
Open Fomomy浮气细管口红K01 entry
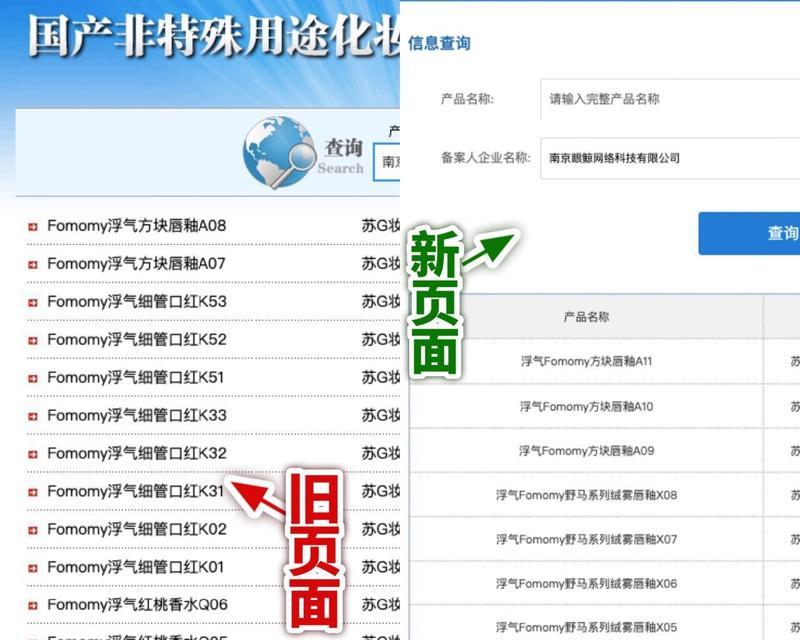(136, 567)
